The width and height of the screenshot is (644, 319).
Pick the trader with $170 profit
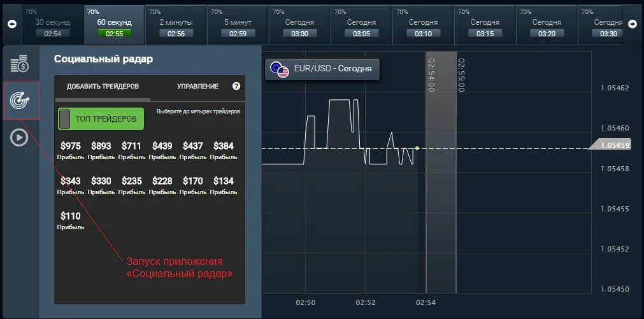pos(193,185)
